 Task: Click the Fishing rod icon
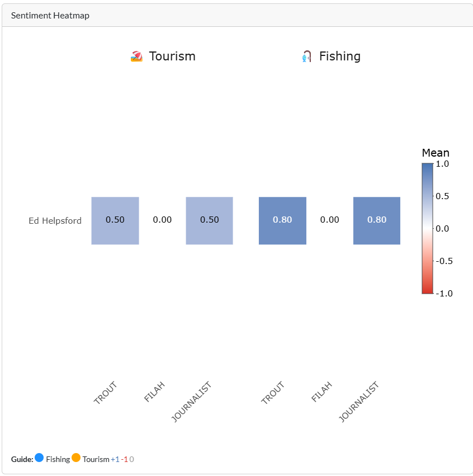[x=306, y=56]
